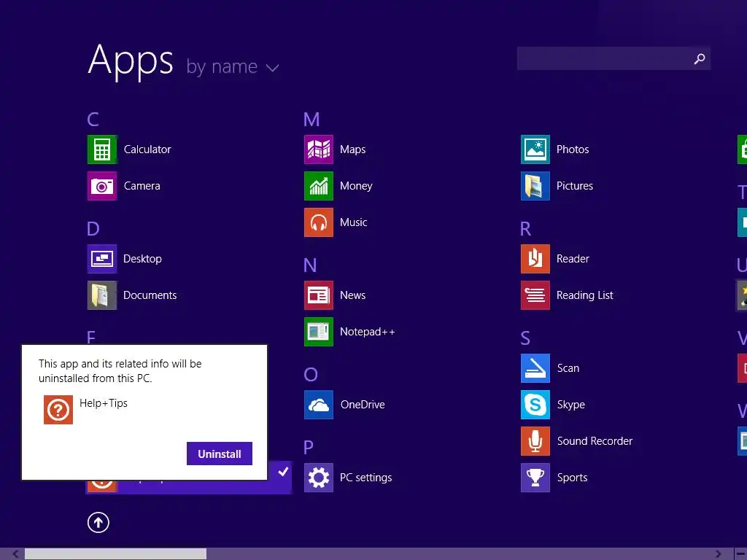Open the Desktop tile icon
747x560 pixels.
click(x=102, y=259)
